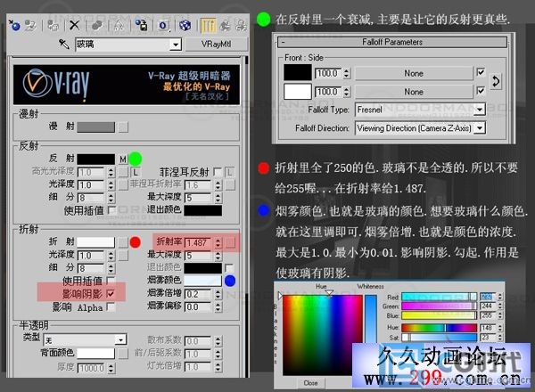Image resolution: width=535 pixels, height=392 pixels.
Task: Click the white 折射 color swatch
Action: (96, 242)
